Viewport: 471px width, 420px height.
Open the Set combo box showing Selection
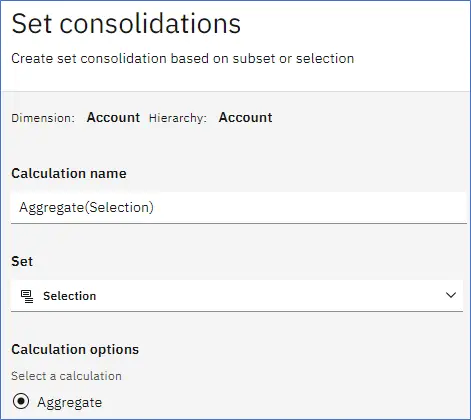[x=237, y=296]
